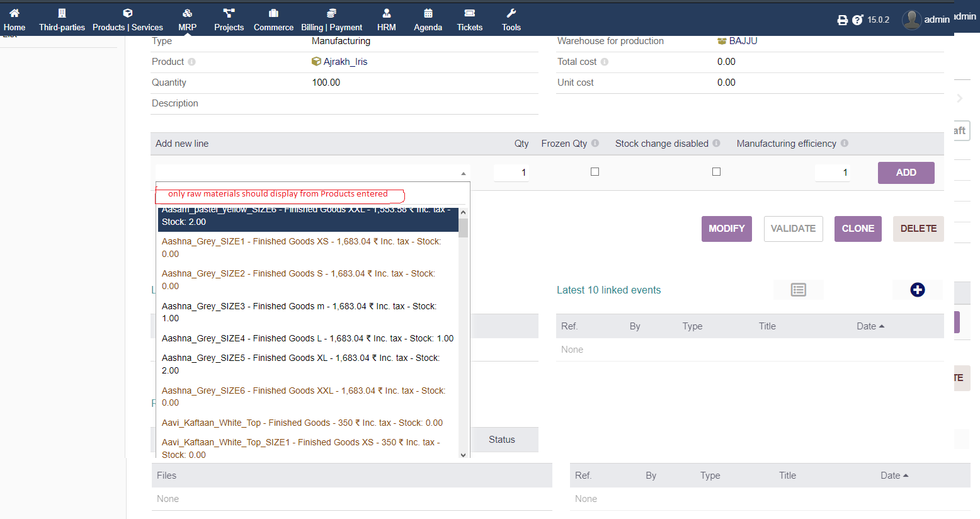This screenshot has width=980, height=519.
Task: Sort linked events by Type column
Action: point(692,326)
